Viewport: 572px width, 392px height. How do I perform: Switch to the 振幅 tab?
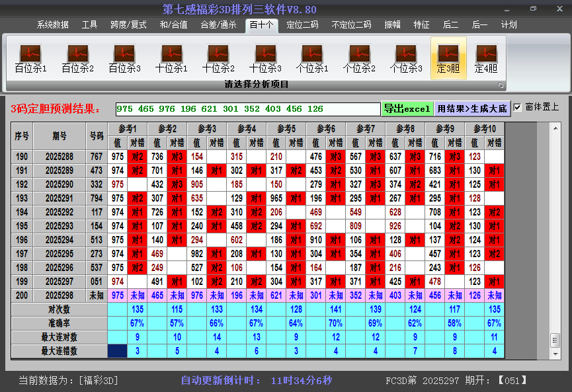pyautogui.click(x=393, y=25)
